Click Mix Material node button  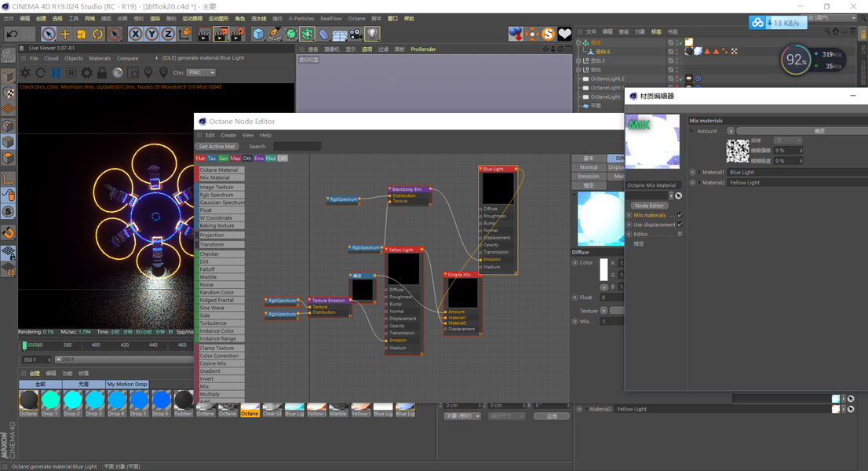point(221,177)
